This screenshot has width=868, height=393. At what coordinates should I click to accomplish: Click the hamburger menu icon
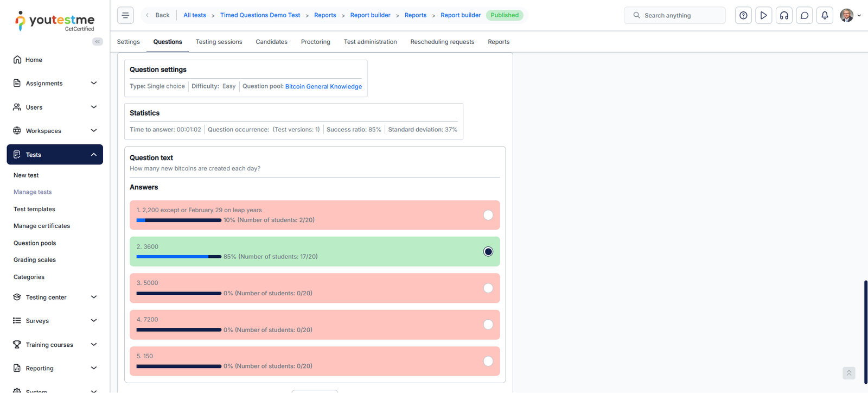coord(125,15)
